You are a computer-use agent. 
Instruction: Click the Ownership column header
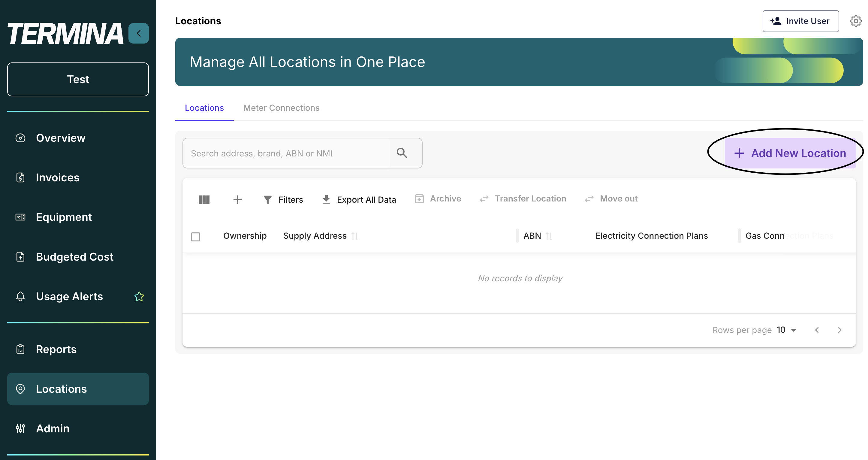[245, 236]
